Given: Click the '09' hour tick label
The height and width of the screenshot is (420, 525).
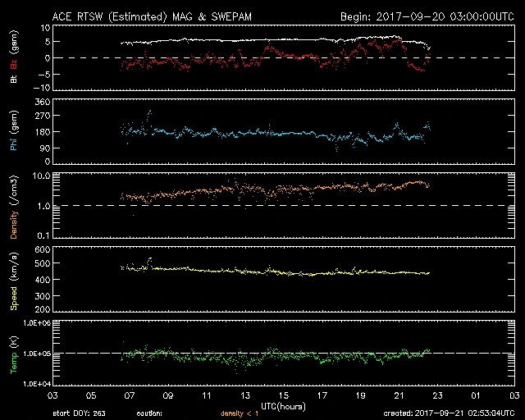Looking at the screenshot, I should 168,396.
